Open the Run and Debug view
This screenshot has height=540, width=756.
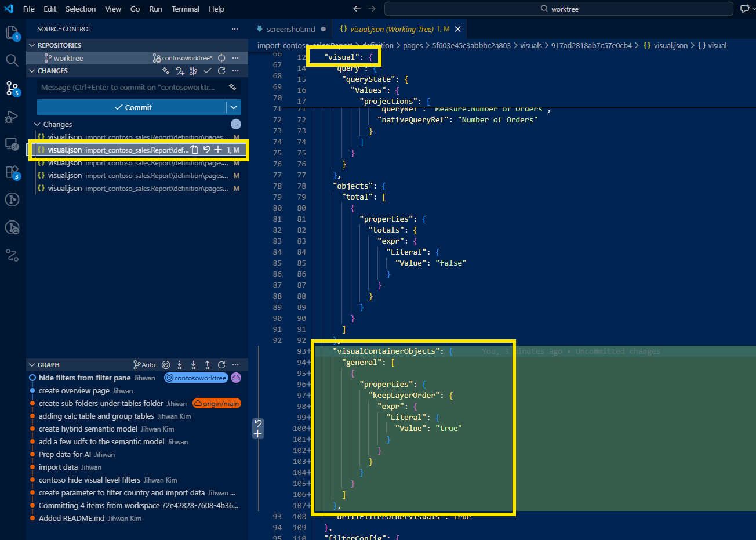12,117
